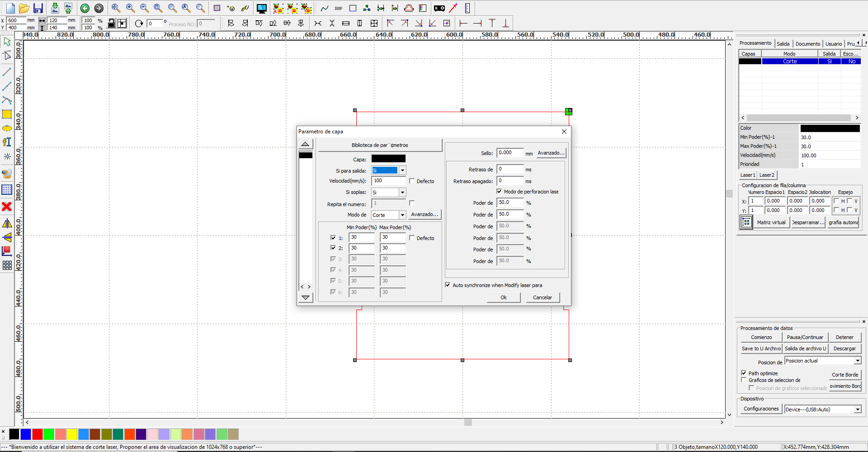
Task: Select the rectangle drawing tool
Action: point(7,114)
